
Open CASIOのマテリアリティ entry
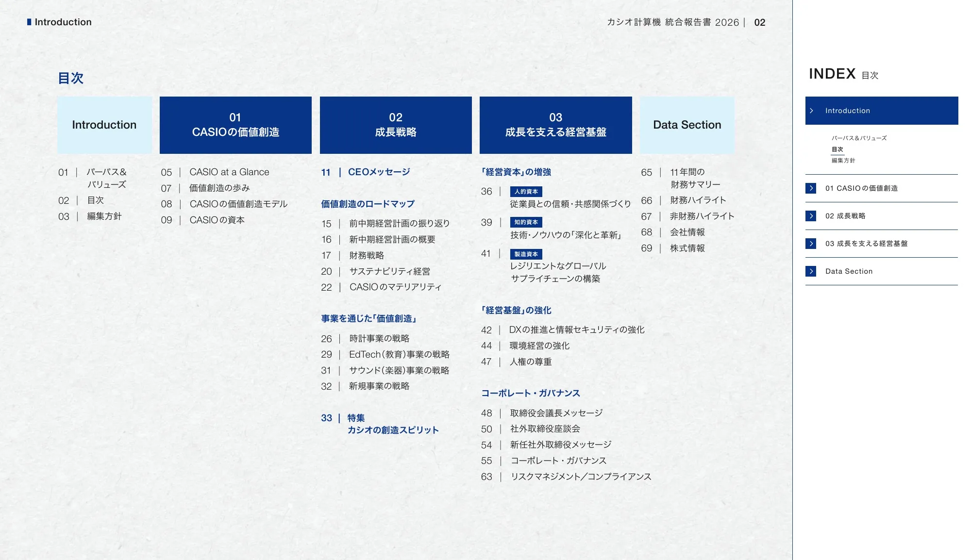(x=381, y=287)
